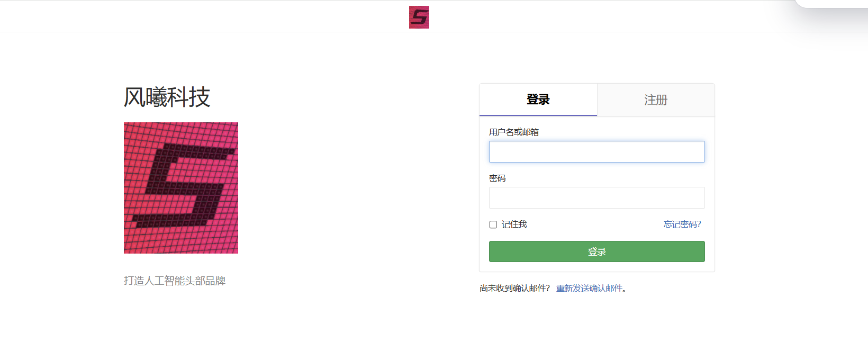Focus the 密码 input field
The width and height of the screenshot is (868, 342).
[597, 197]
